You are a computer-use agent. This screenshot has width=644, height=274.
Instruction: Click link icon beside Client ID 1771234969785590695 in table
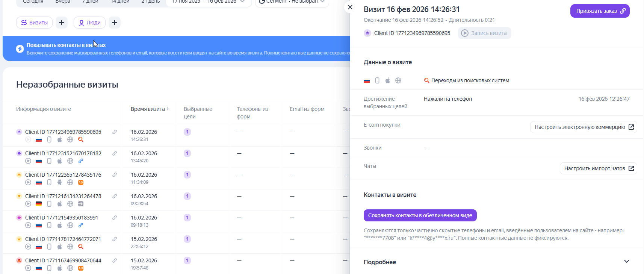tap(115, 132)
